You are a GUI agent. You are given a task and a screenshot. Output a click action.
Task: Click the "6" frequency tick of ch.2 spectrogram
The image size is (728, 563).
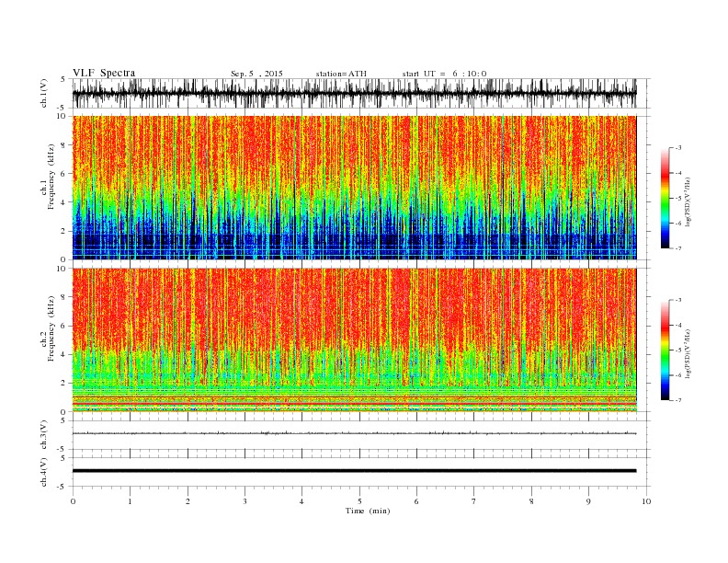[x=64, y=326]
